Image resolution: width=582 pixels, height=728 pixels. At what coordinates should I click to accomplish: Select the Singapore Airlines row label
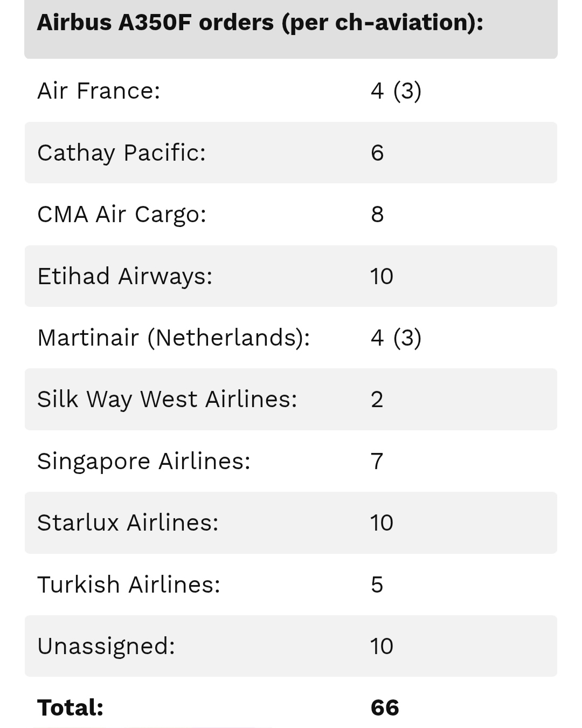(144, 461)
